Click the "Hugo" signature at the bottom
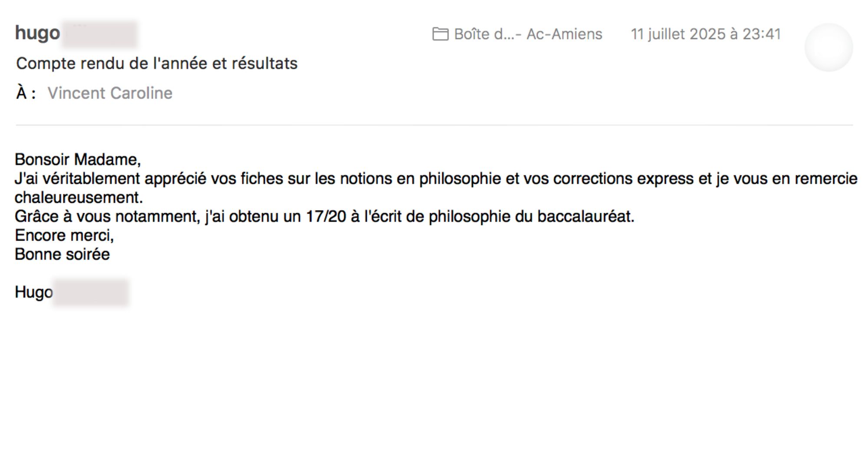868x469 pixels. (x=33, y=292)
